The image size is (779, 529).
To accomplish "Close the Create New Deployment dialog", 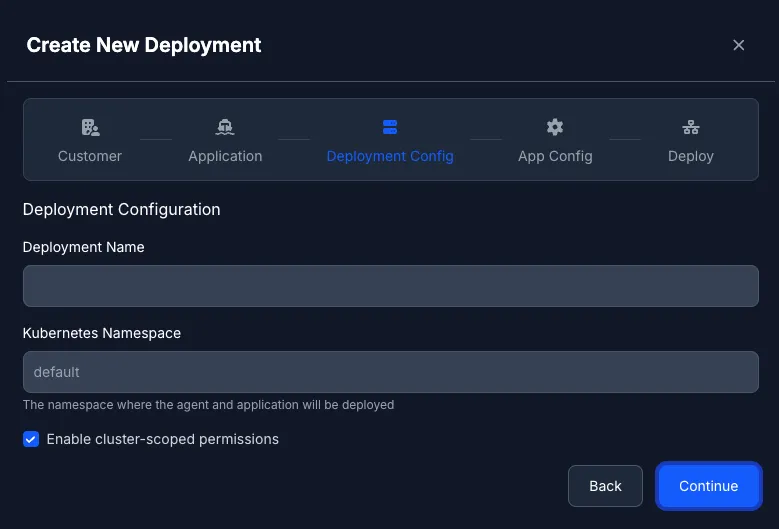I will pyautogui.click(x=738, y=45).
